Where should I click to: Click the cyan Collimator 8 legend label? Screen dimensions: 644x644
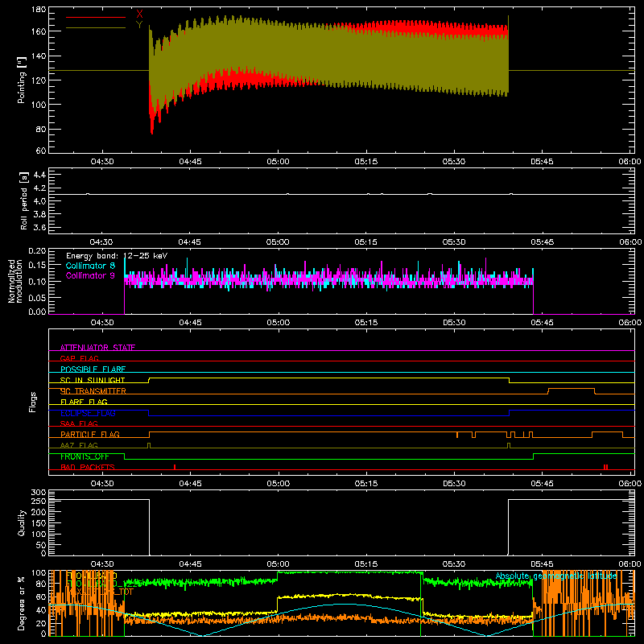coord(90,266)
